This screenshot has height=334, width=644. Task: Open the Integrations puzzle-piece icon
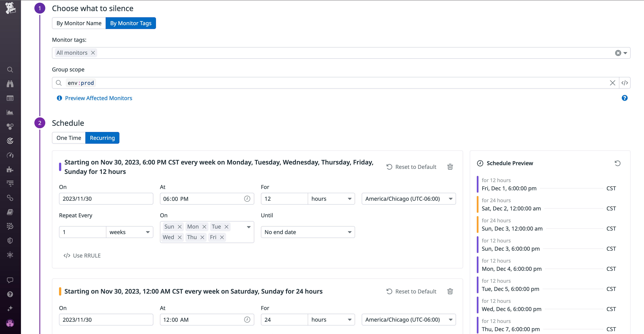click(x=10, y=170)
